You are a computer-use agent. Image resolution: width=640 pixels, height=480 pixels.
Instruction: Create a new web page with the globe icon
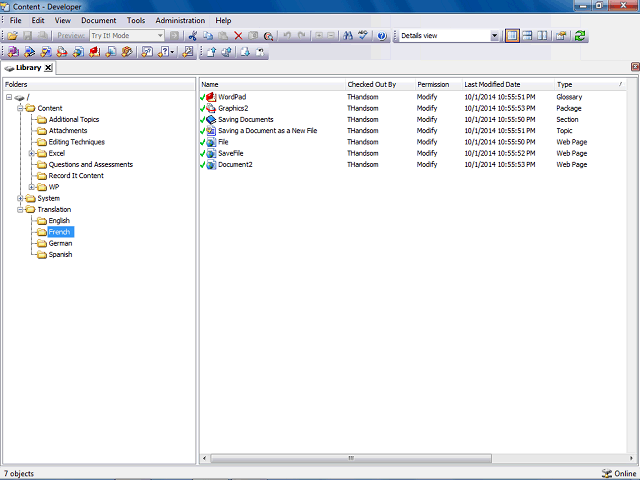click(x=78, y=52)
